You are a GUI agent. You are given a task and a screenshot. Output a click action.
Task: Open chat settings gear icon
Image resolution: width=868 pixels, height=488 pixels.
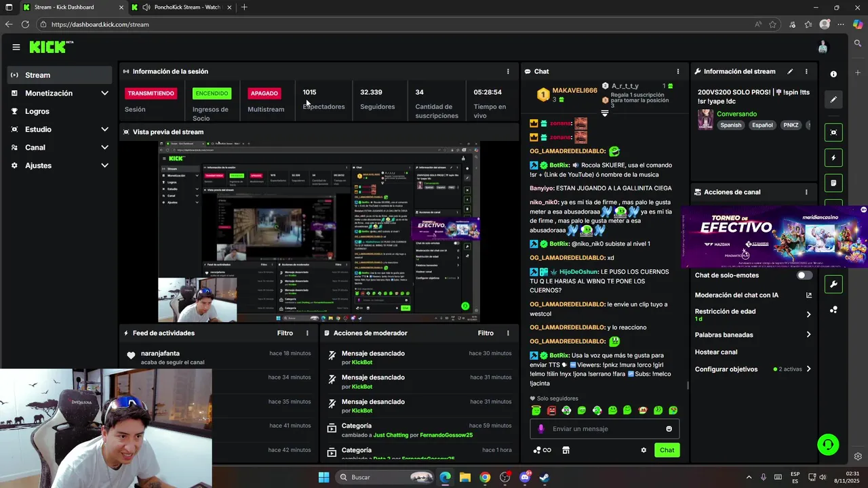pos(644,450)
